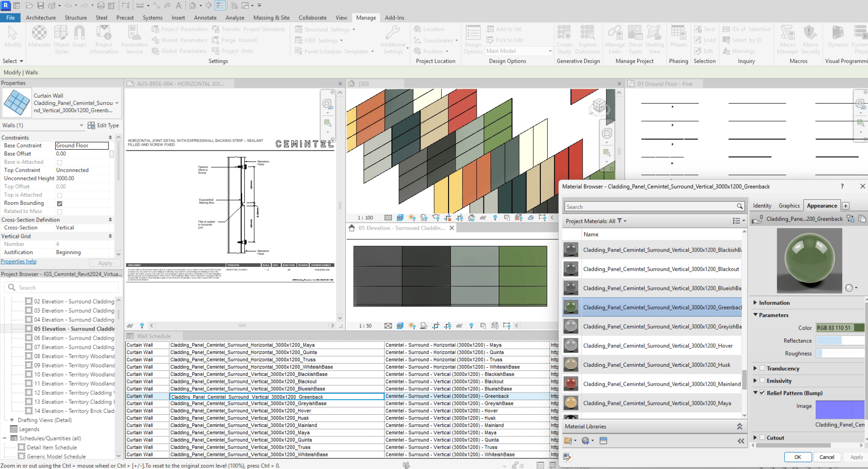Uncheck Relief Pattern (Bump) checkbox
The width and height of the screenshot is (868, 469).
click(763, 393)
